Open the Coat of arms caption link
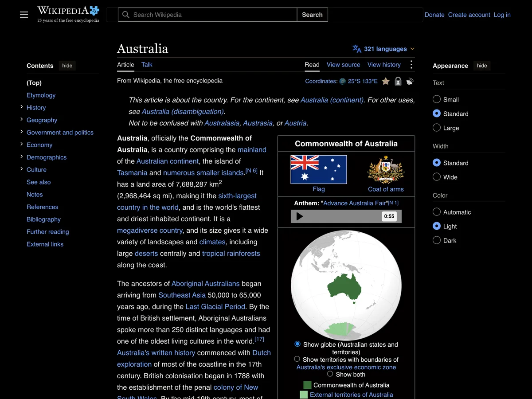This screenshot has width=532, height=399. [386, 189]
